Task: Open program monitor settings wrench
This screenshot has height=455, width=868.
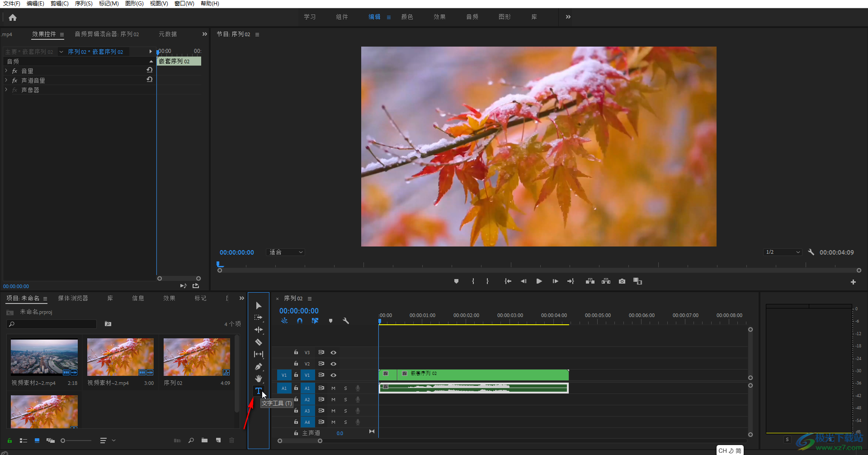Action: [x=811, y=252]
